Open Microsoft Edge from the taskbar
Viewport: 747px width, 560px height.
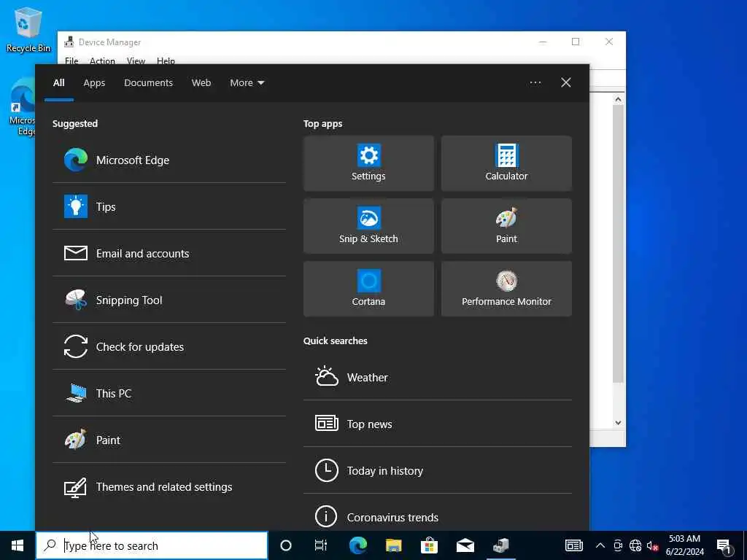(x=357, y=545)
